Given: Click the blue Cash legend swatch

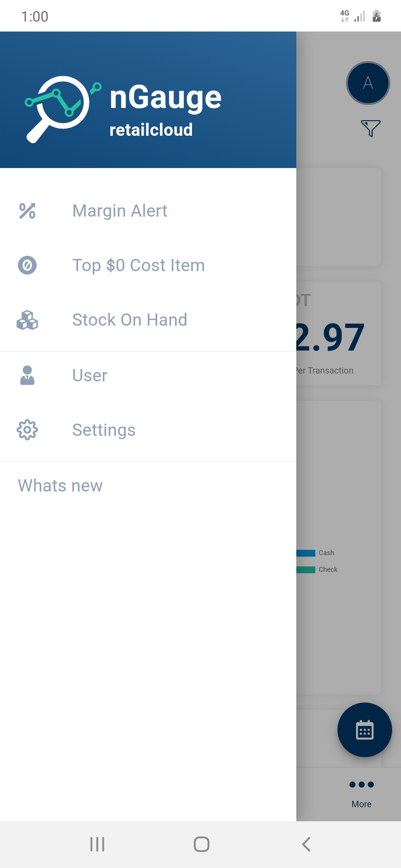Looking at the screenshot, I should [306, 553].
